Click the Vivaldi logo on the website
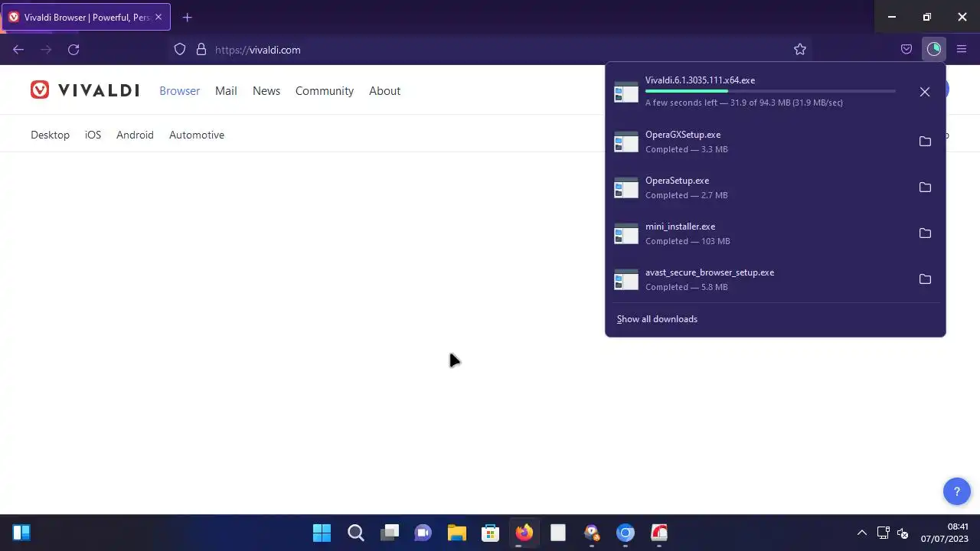 tap(85, 90)
